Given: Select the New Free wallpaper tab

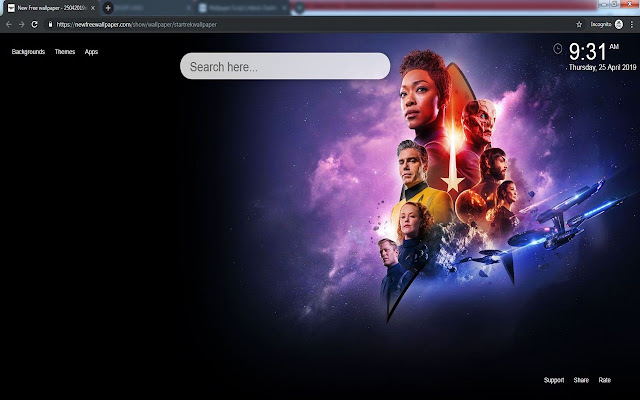Looking at the screenshot, I should (x=51, y=8).
